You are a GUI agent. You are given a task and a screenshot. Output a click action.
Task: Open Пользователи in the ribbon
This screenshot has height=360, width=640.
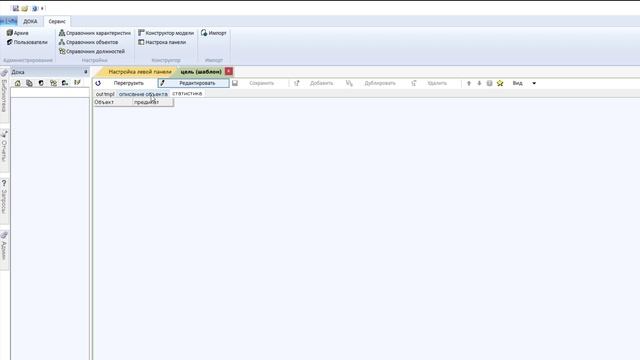pos(27,42)
